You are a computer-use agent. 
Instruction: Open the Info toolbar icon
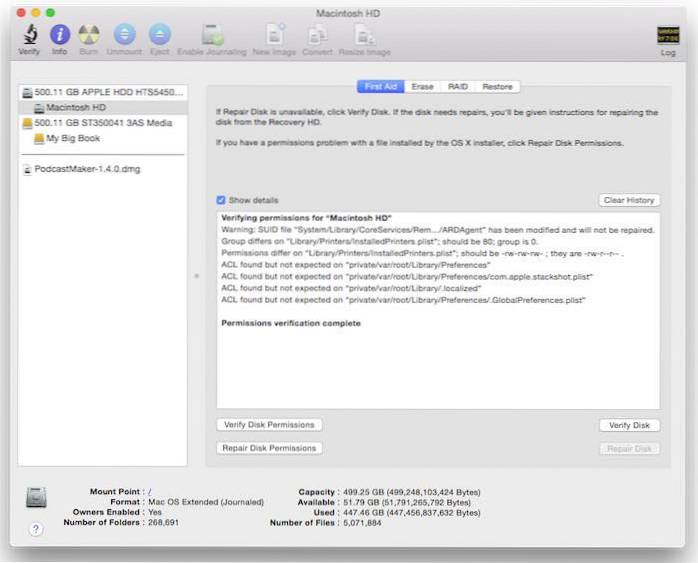coord(60,37)
